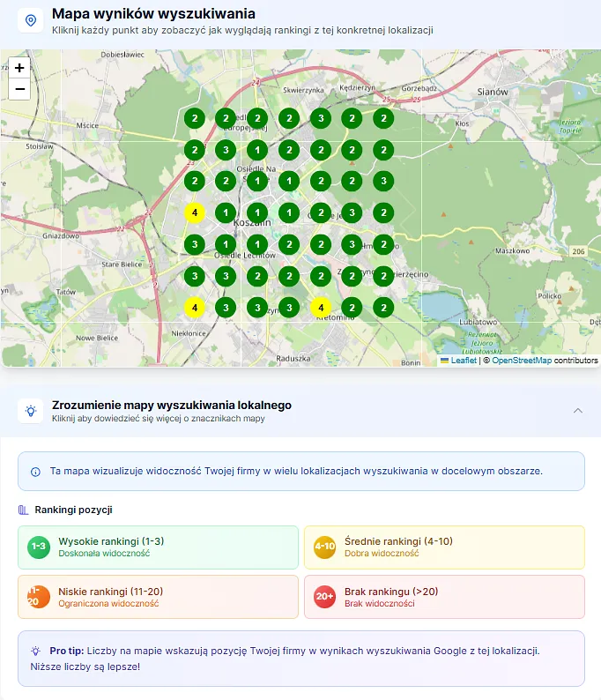
Task: Click the Brak rankingu (>20) legend card
Action: 444,597
